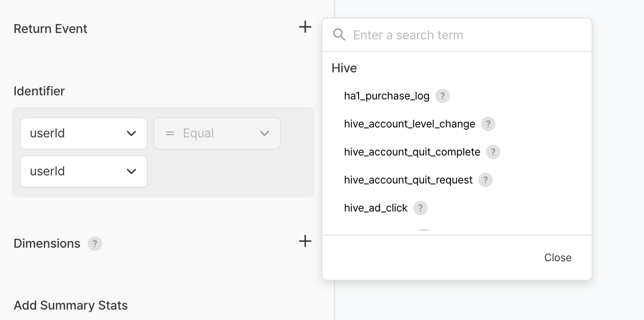Close the event picker popup
The image size is (644, 320).
558,258
